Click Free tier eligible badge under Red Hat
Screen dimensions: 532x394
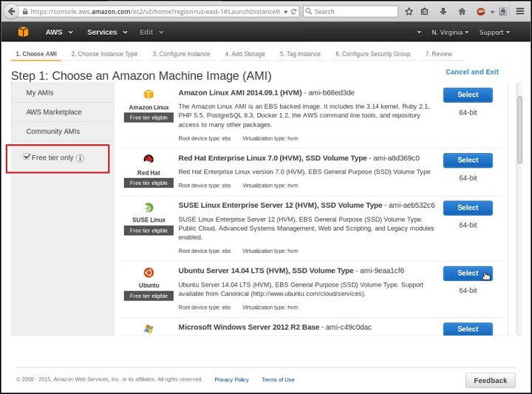coord(149,183)
